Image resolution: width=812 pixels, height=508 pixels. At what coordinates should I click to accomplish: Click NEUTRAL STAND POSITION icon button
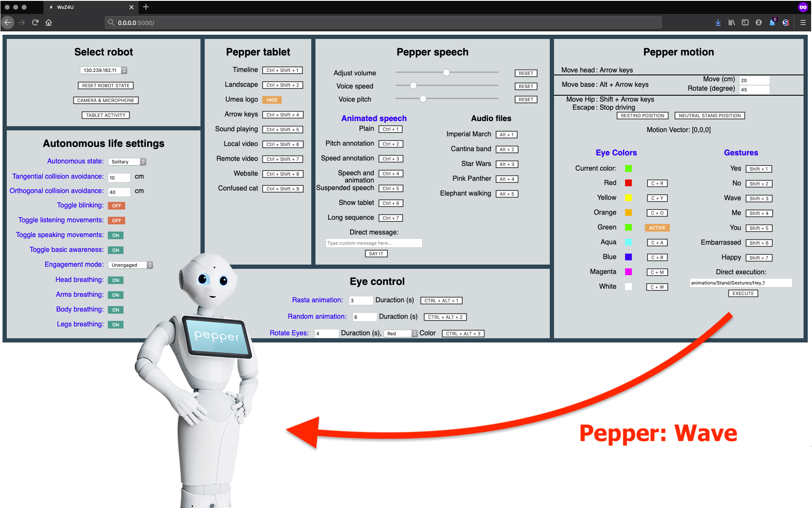(710, 115)
